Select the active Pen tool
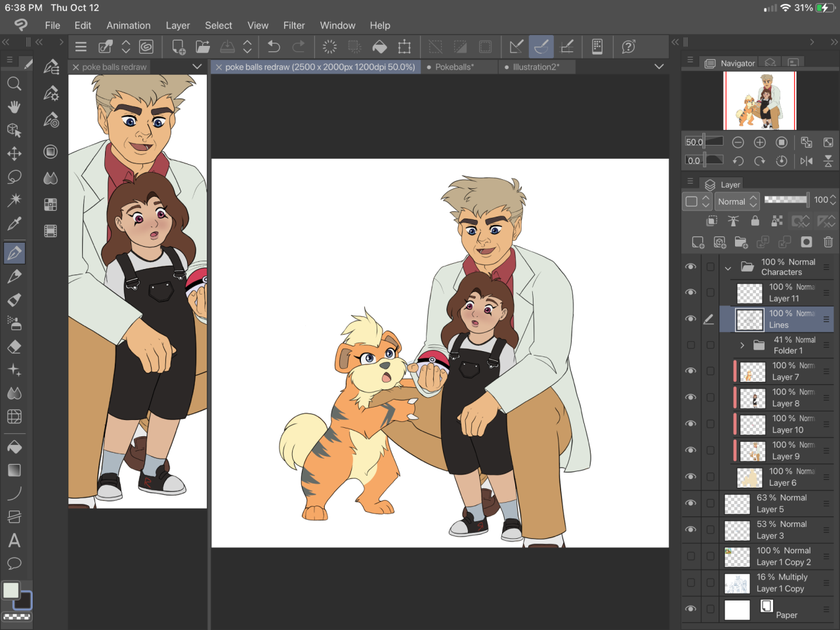This screenshot has width=840, height=630. point(14,253)
